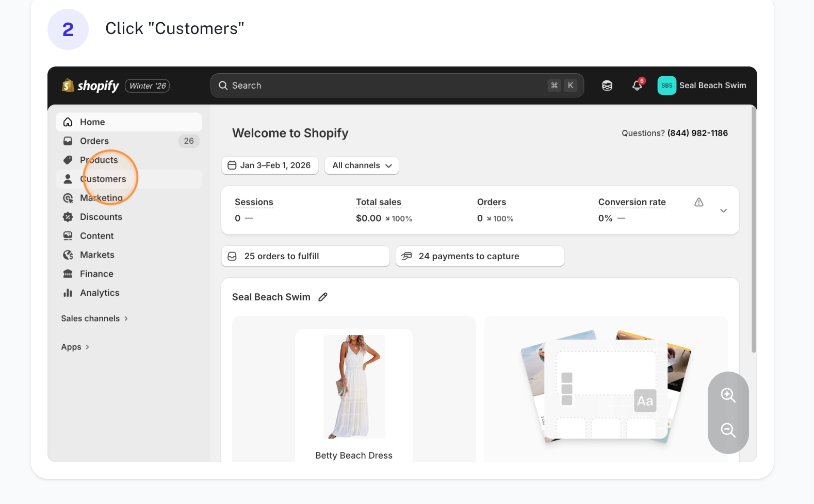
Task: Click the 25 orders to fulfill button
Action: [x=305, y=256]
